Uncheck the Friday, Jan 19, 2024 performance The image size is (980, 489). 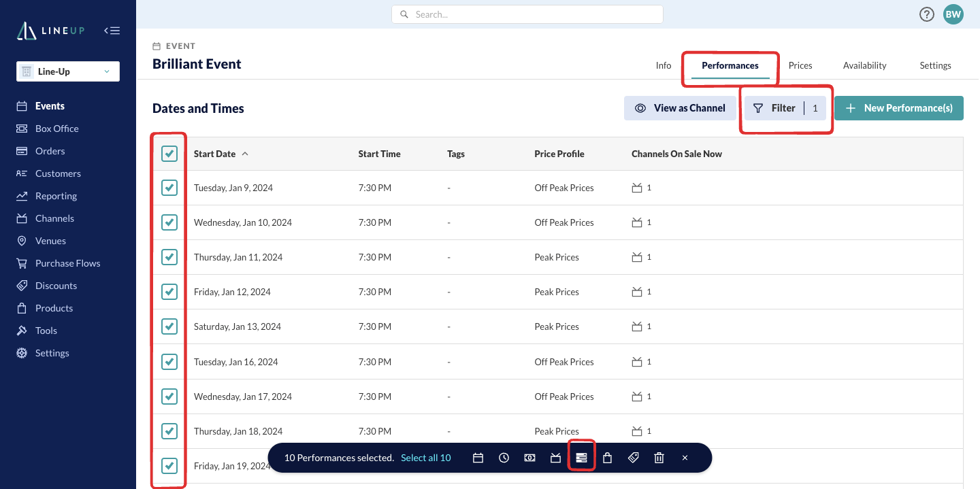click(169, 466)
